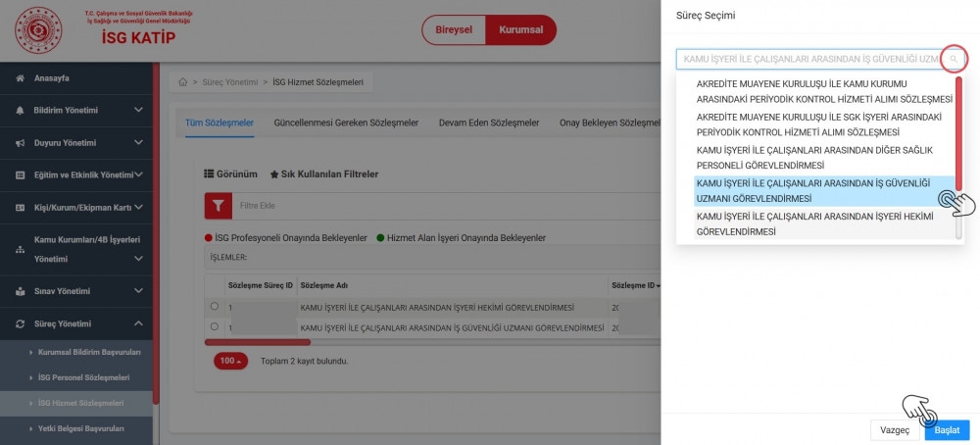Go to İSG Hizmet Sözleşmeleri submenu
Screen dimensions: 980x445
point(80,403)
